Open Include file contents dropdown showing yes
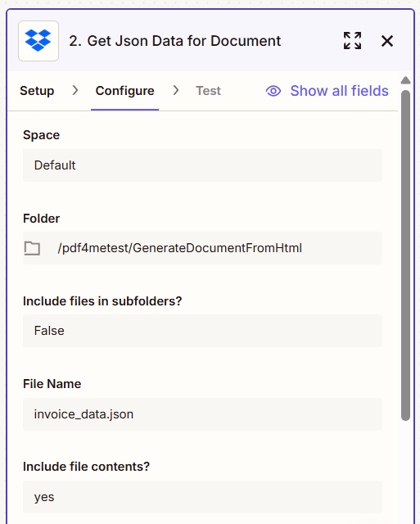Viewport: 420px width, 524px height. pyautogui.click(x=202, y=497)
